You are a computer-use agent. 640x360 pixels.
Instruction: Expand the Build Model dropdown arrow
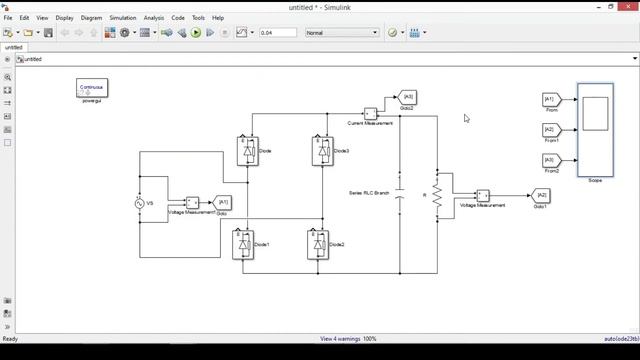pyautogui.click(x=424, y=33)
